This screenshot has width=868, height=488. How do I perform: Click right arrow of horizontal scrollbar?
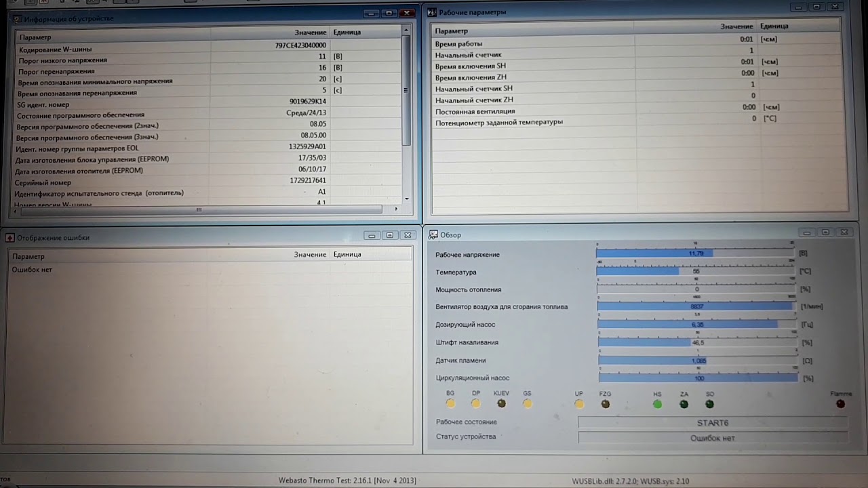396,209
